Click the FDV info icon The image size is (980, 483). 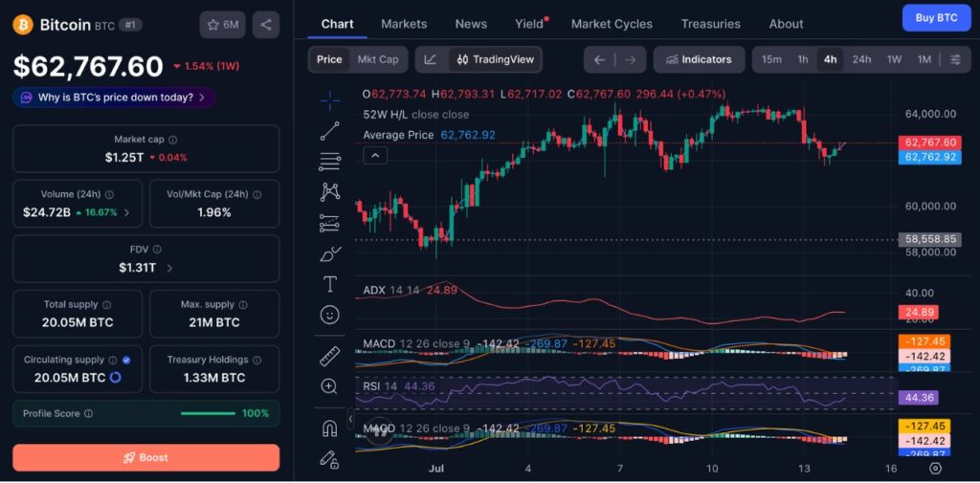coord(157,250)
